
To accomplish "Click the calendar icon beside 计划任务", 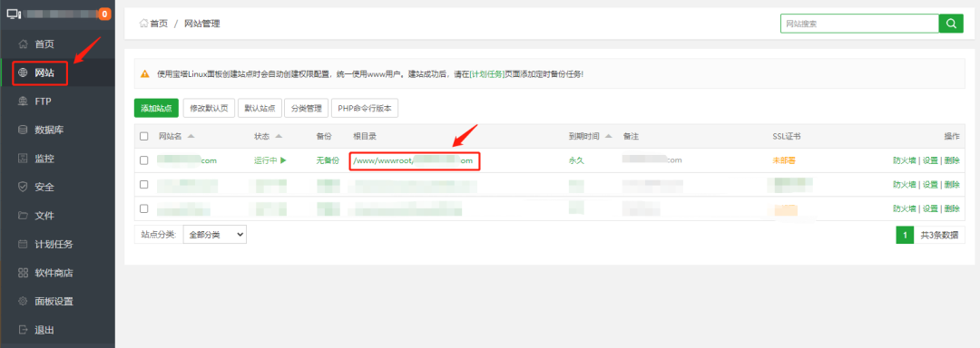I will (x=23, y=245).
